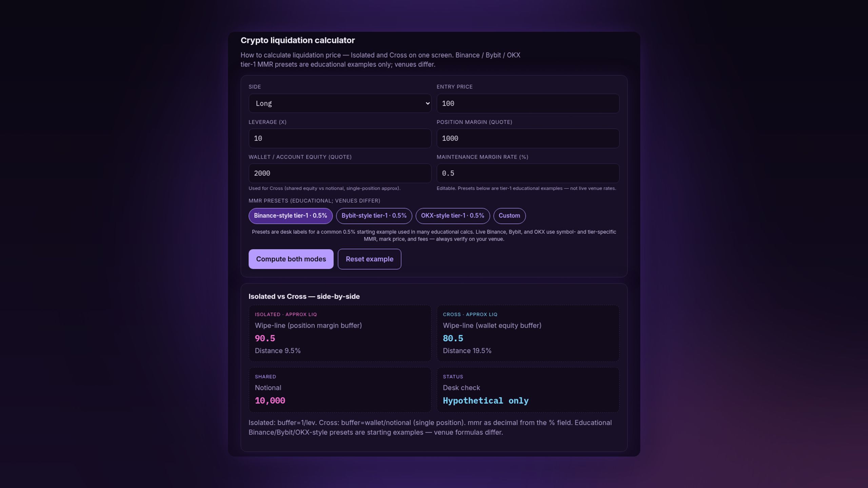Click the SHARED label

tap(265, 377)
